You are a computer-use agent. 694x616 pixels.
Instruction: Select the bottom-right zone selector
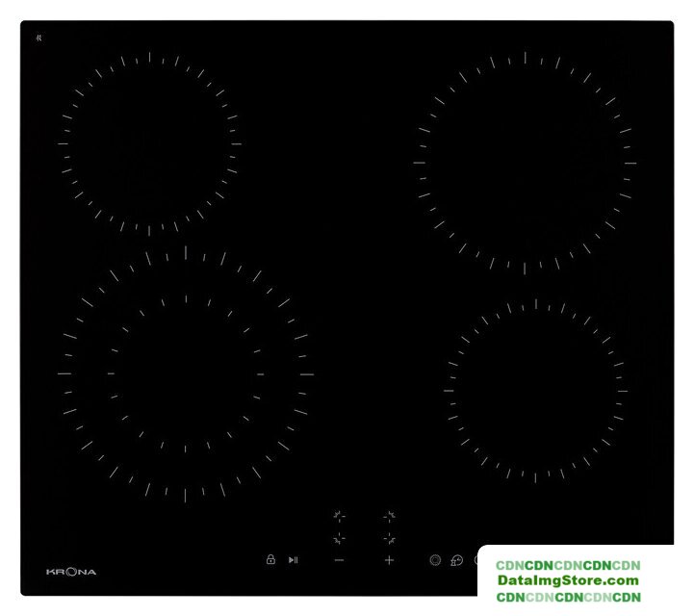tap(389, 538)
